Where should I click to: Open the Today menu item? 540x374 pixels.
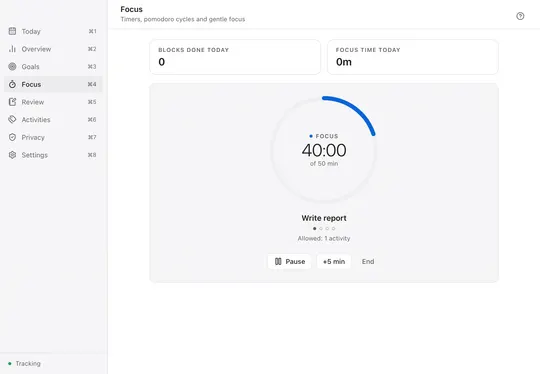[x=53, y=31]
